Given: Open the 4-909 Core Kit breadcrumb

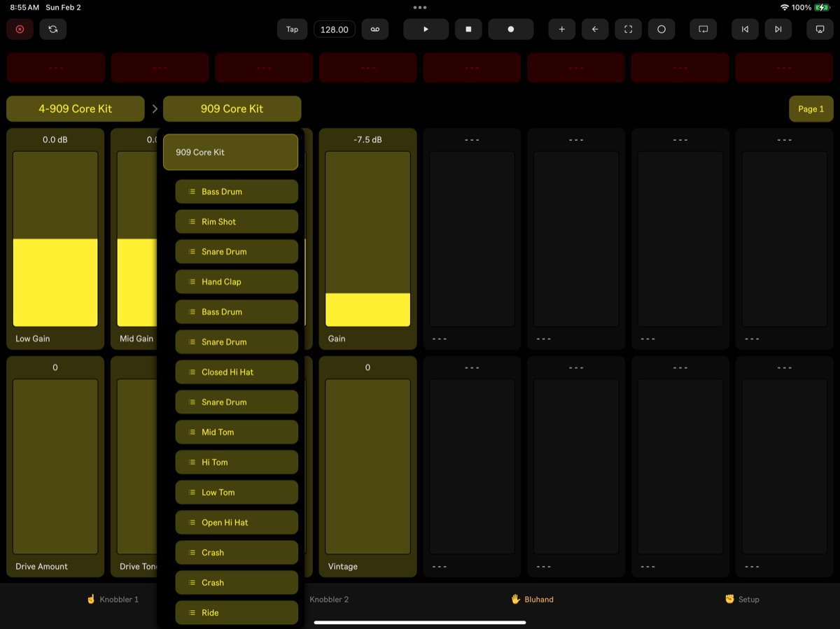Looking at the screenshot, I should tap(76, 108).
